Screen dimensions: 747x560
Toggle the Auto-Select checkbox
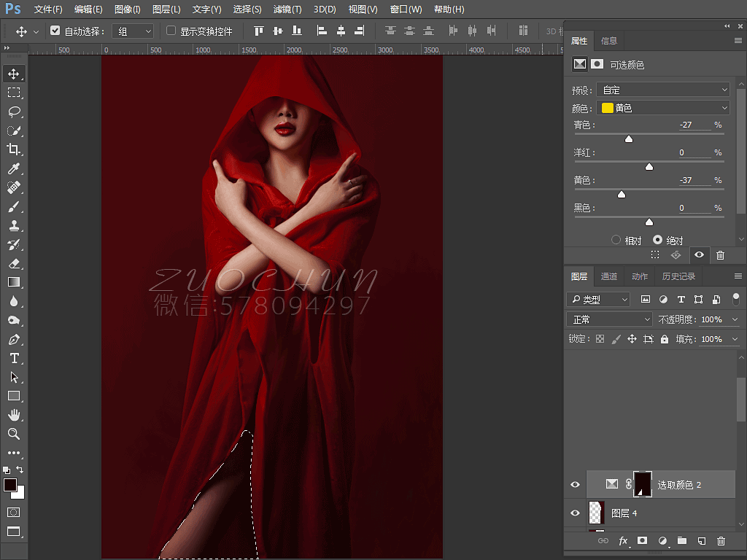click(55, 31)
